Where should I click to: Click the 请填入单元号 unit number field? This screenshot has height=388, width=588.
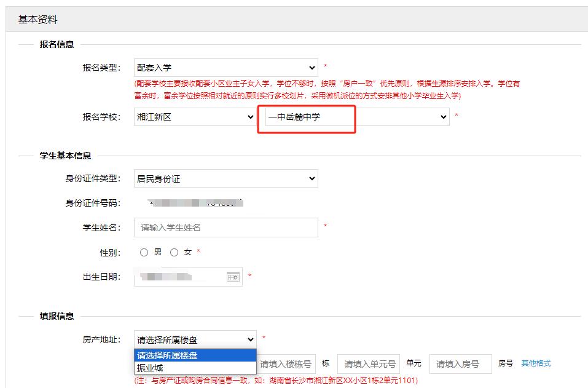pyautogui.click(x=369, y=364)
